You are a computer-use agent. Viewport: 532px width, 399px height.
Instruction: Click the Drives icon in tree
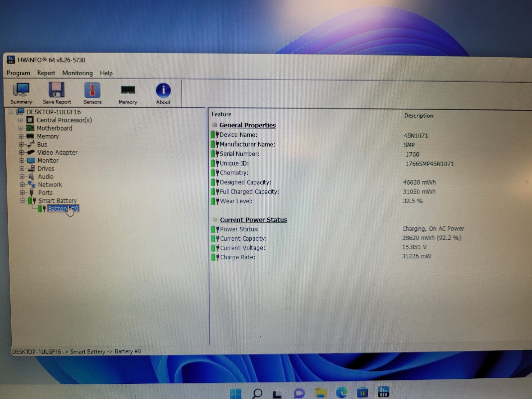[31, 168]
